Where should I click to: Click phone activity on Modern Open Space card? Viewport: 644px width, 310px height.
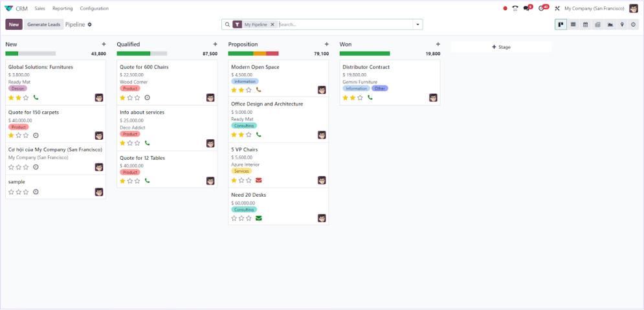pos(259,89)
